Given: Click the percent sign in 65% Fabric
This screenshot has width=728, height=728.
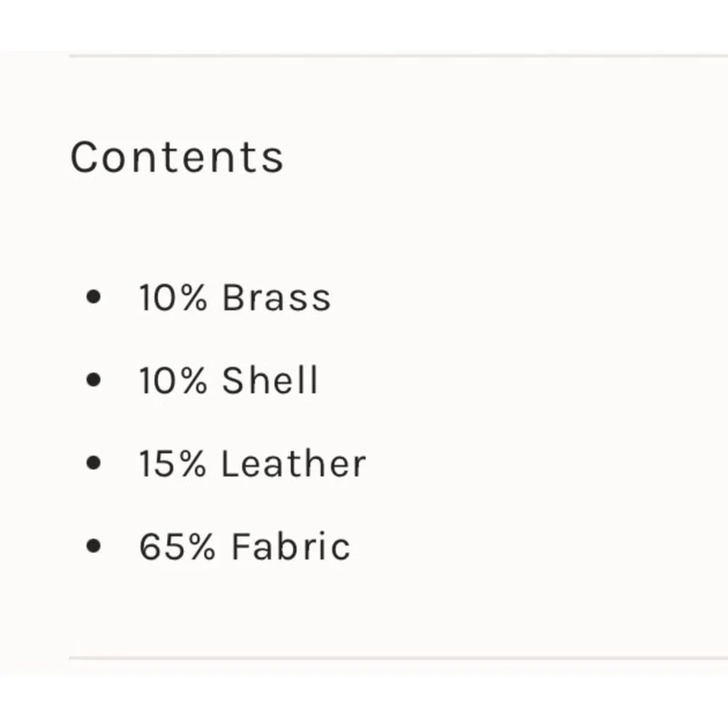Looking at the screenshot, I should (202, 547).
